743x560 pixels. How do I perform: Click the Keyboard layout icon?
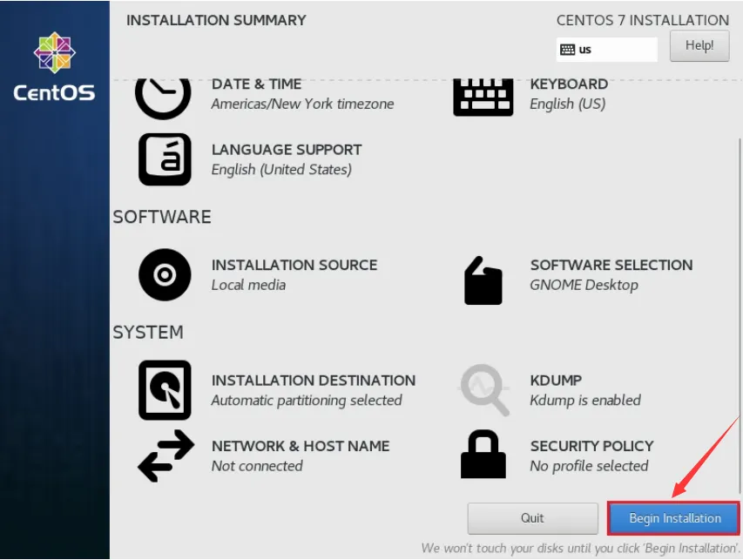pos(483,98)
